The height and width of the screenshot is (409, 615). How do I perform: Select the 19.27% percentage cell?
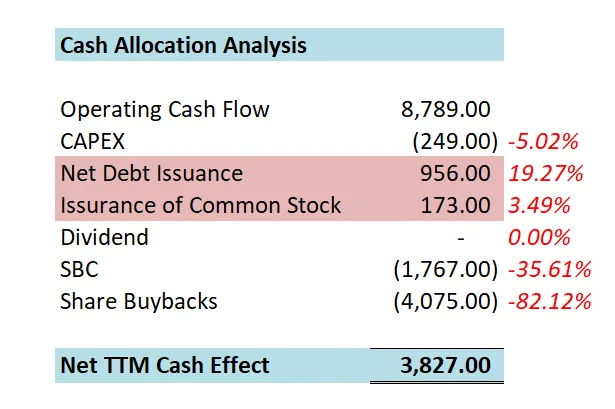[546, 173]
